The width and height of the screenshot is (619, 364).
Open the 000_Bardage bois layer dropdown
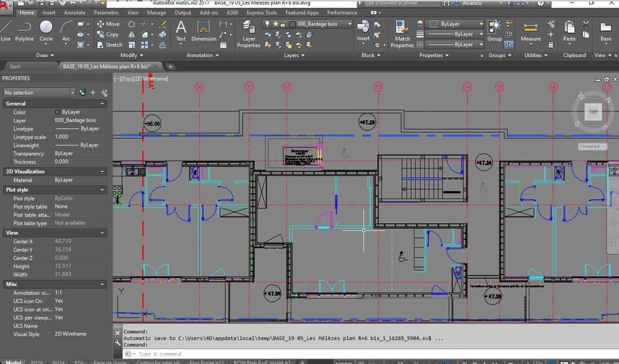coord(350,24)
